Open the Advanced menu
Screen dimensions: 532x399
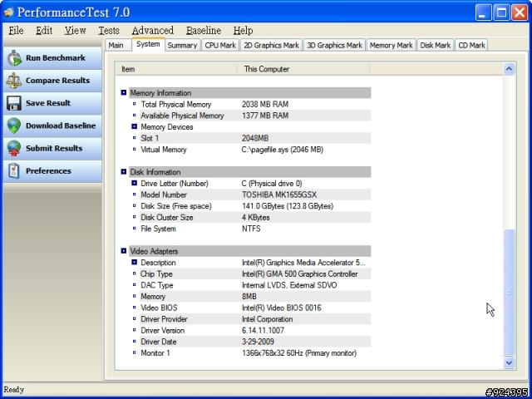coord(153,31)
